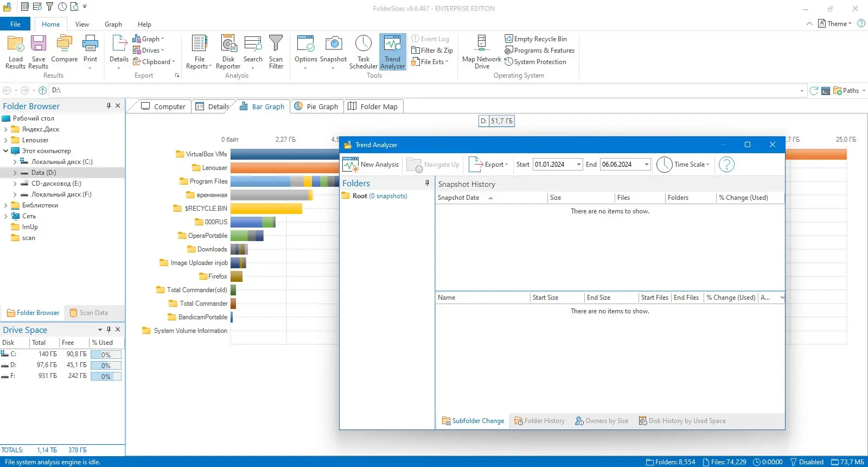868x467 pixels.
Task: Collapse Этот компьютер node
Action: click(5, 151)
